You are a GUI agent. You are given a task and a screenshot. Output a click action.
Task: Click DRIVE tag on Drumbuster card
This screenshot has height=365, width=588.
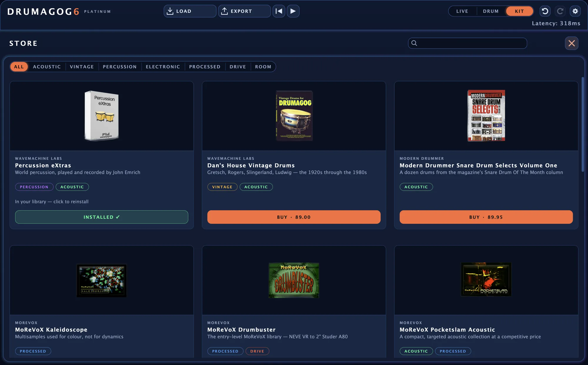coord(257,351)
